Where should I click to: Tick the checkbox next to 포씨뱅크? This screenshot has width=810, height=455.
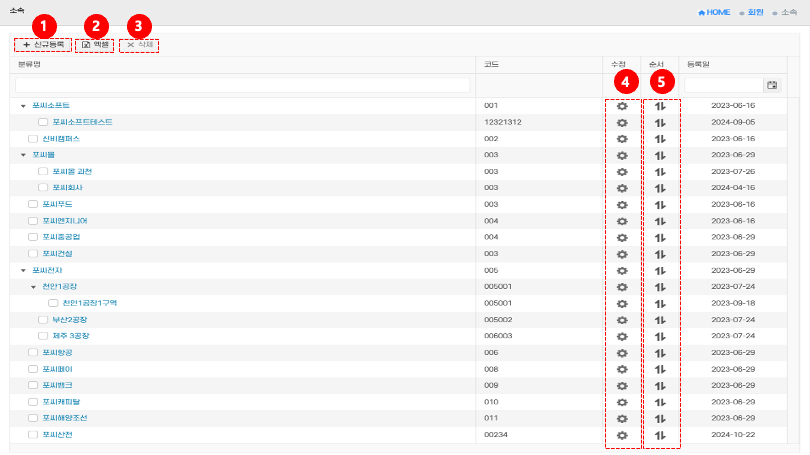(x=33, y=385)
